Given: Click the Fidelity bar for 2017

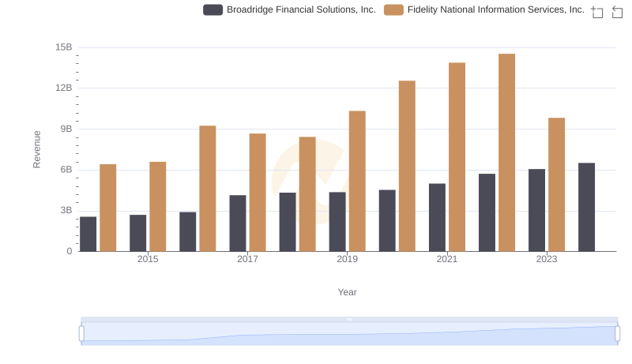Looking at the screenshot, I should [x=258, y=193].
